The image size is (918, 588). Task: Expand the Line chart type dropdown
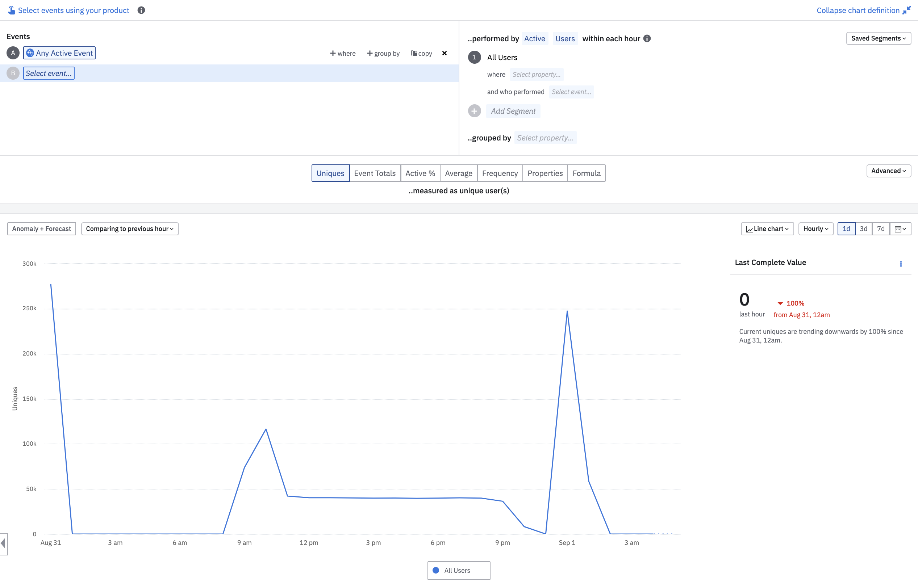tap(767, 229)
